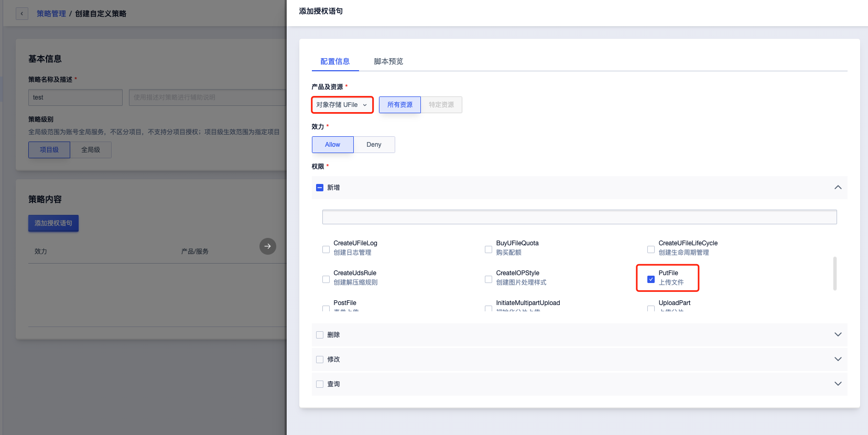Click the permissions list scrollbar

click(x=834, y=273)
